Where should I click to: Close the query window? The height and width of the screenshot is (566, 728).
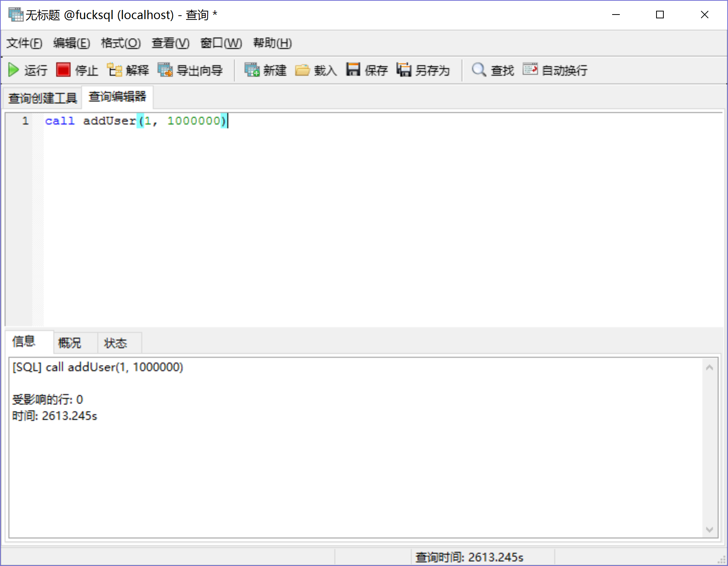(x=705, y=15)
